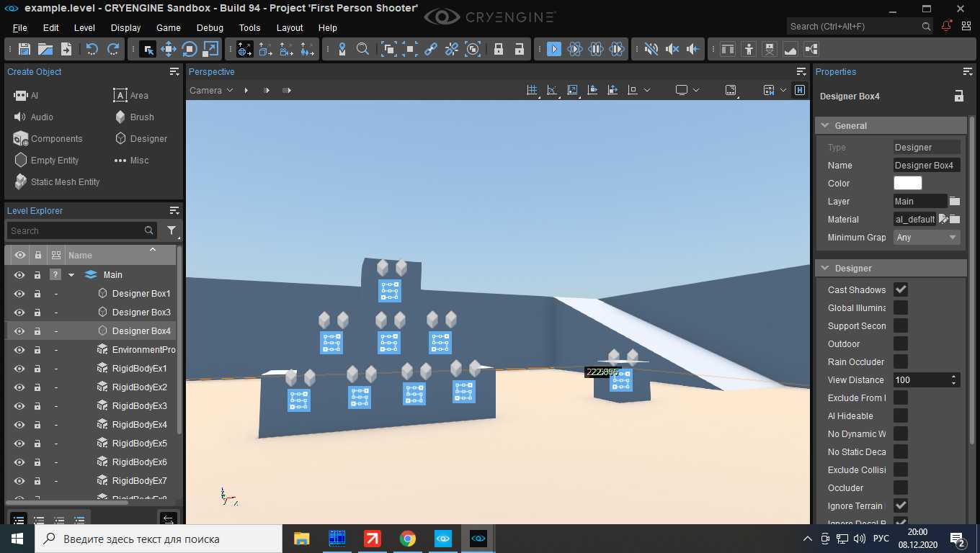Click the world coordinate system globe icon
The width and height of the screenshot is (980, 553).
pyautogui.click(x=245, y=49)
